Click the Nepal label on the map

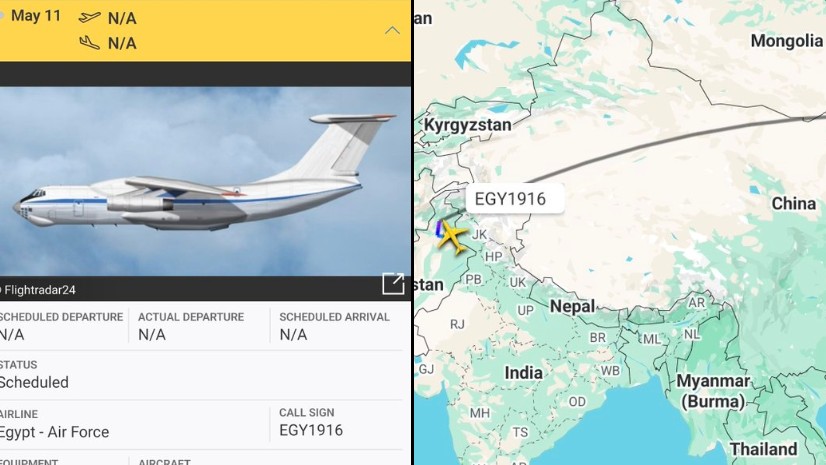click(x=573, y=306)
